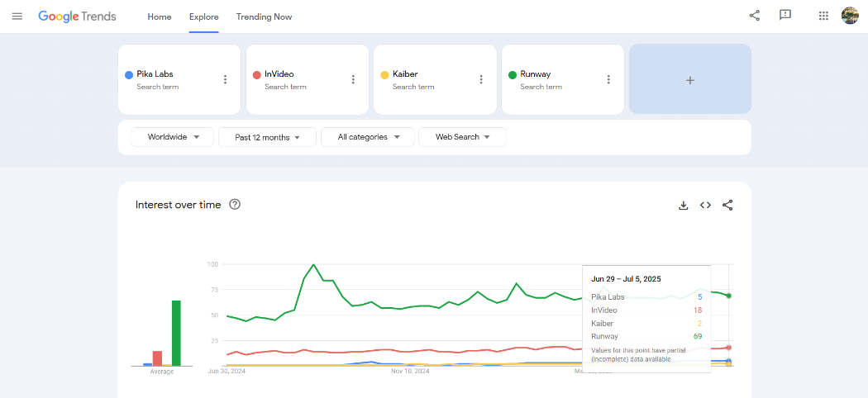The width and height of the screenshot is (868, 398).
Task: Download Interest over time CSV
Action: 684,206
